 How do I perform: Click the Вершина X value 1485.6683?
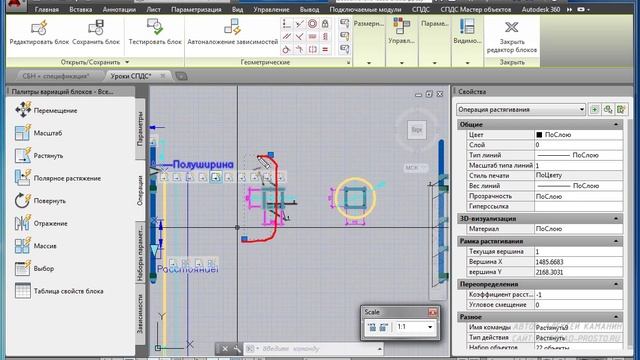578,262
